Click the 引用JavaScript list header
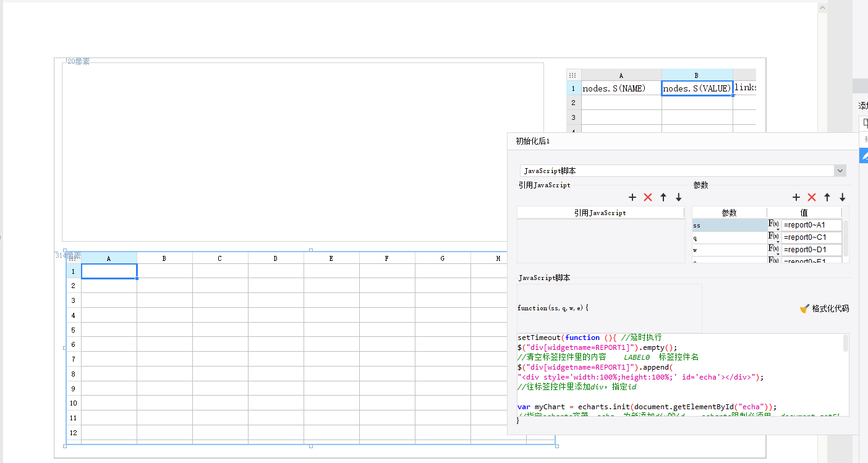The height and width of the screenshot is (463, 868). pyautogui.click(x=600, y=213)
